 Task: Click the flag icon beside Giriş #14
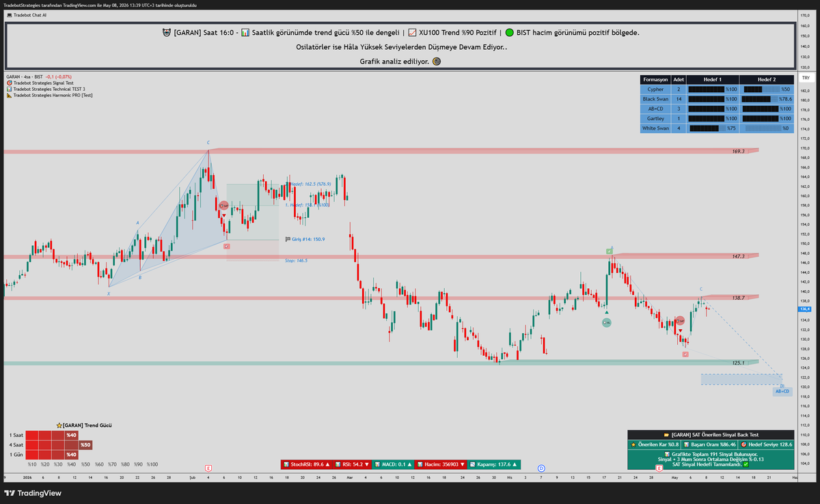[x=288, y=240]
